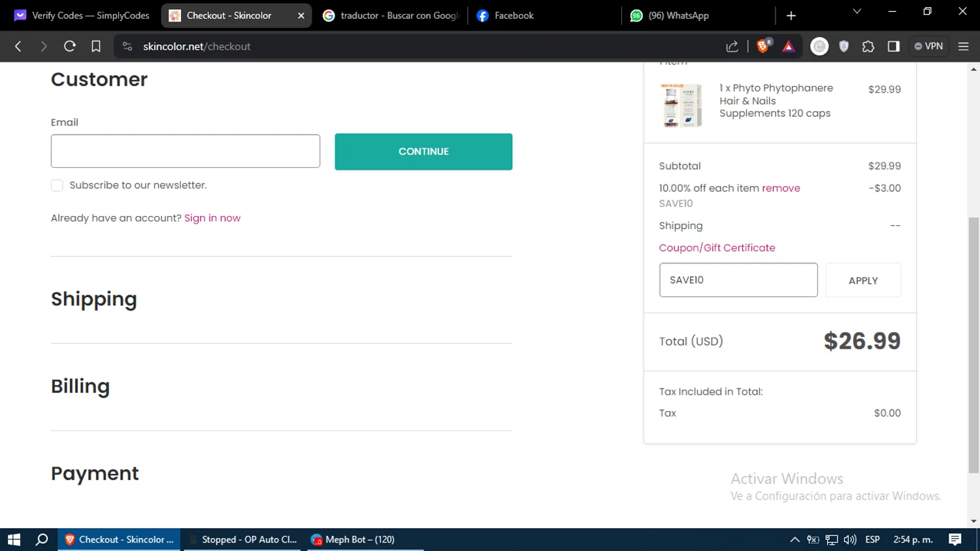The image size is (980, 551).
Task: Go back using the browser back arrow
Action: (18, 46)
